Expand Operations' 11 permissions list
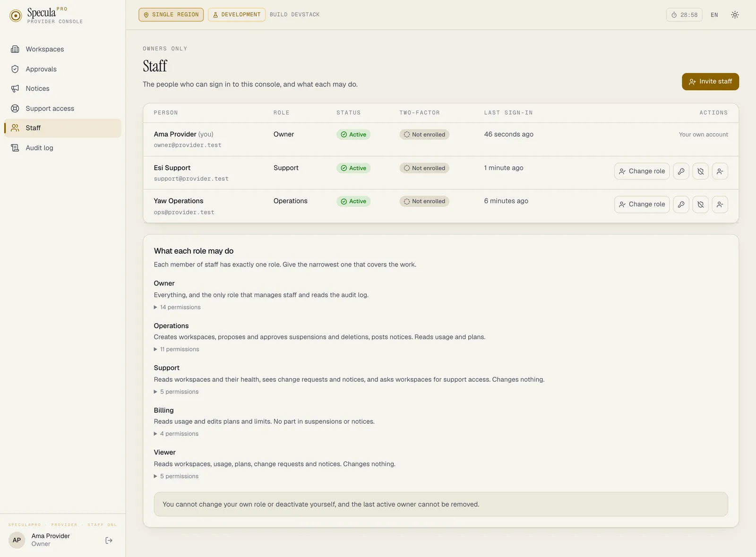This screenshot has width=756, height=557. tap(176, 349)
